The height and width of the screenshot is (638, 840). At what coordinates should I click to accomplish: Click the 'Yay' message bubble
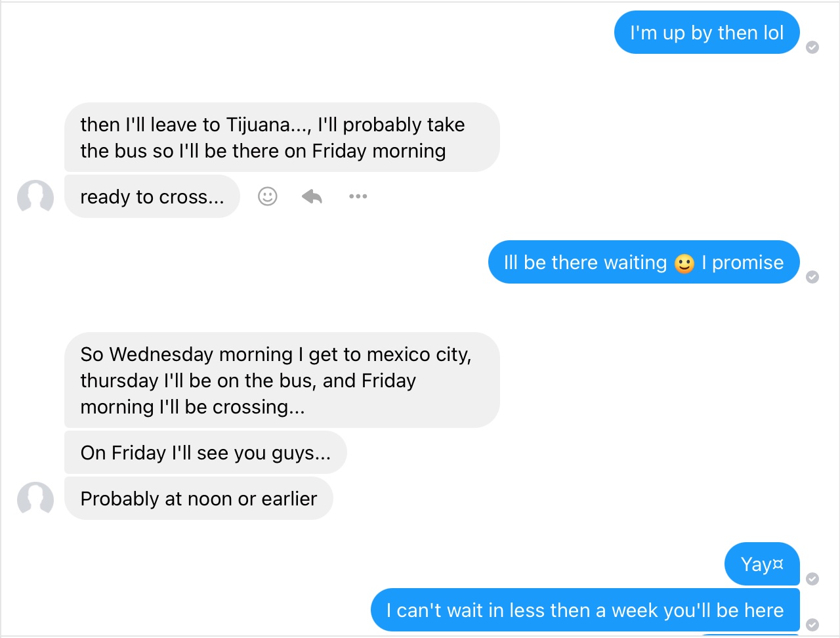[x=762, y=564]
